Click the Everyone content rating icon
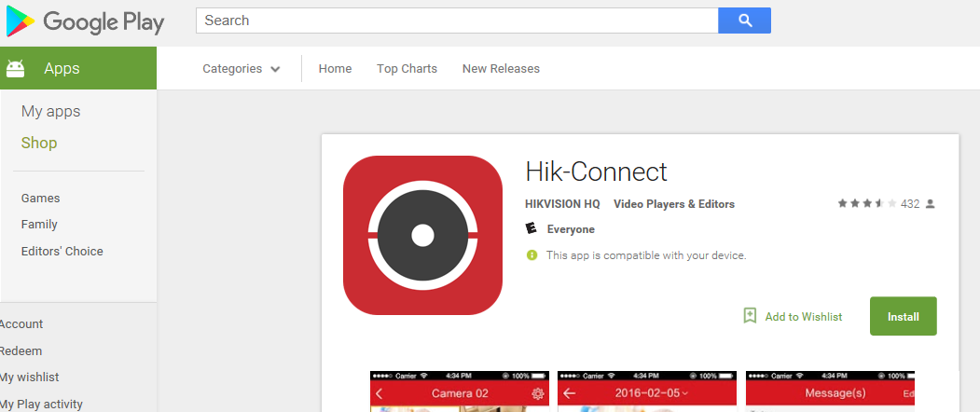 pyautogui.click(x=531, y=228)
